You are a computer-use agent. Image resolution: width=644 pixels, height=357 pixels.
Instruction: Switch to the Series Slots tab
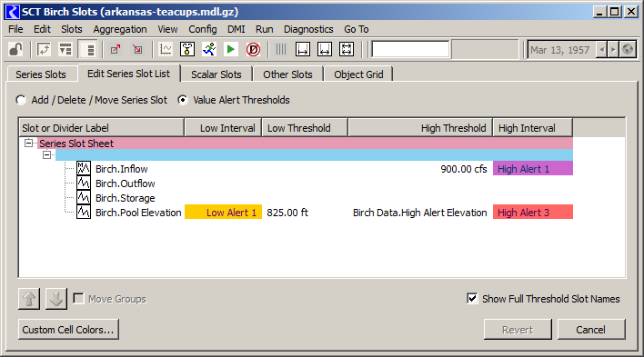(41, 74)
